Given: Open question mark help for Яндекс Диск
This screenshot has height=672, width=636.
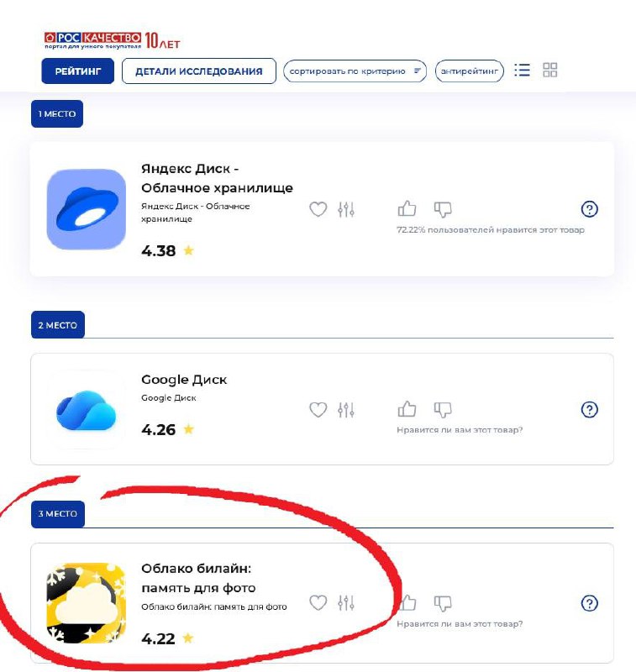Looking at the screenshot, I should [589, 209].
